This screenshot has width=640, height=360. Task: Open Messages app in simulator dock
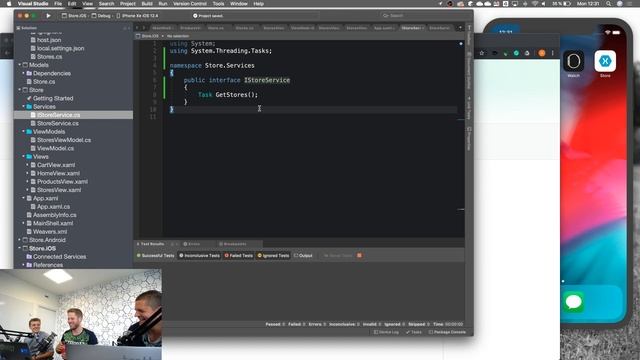(573, 302)
